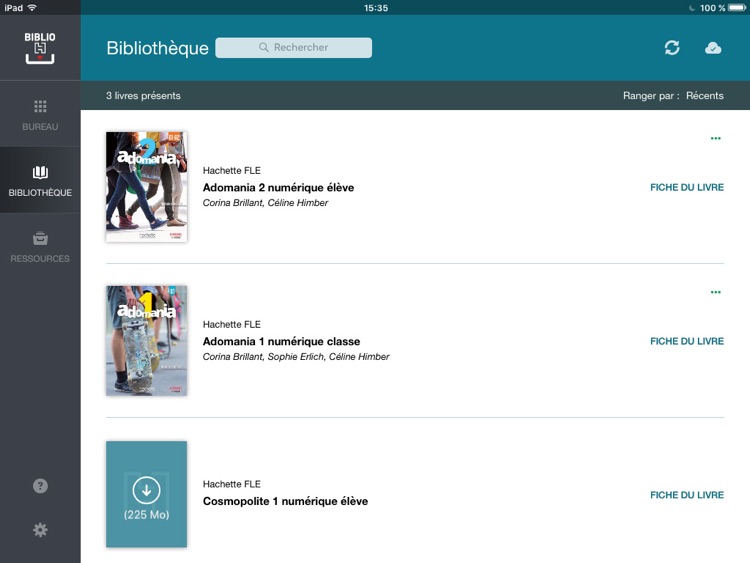
Task: Click the moon Do Not Disturb icon
Action: pyautogui.click(x=692, y=8)
